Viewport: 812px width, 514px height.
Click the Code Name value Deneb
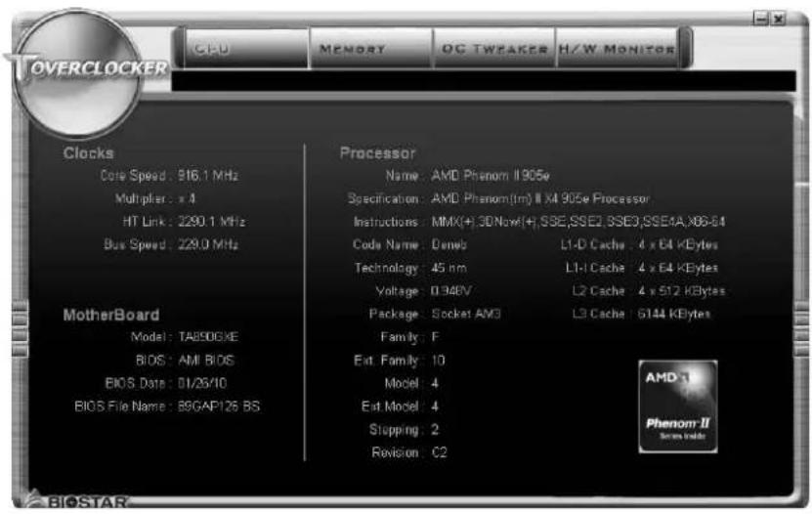point(449,244)
